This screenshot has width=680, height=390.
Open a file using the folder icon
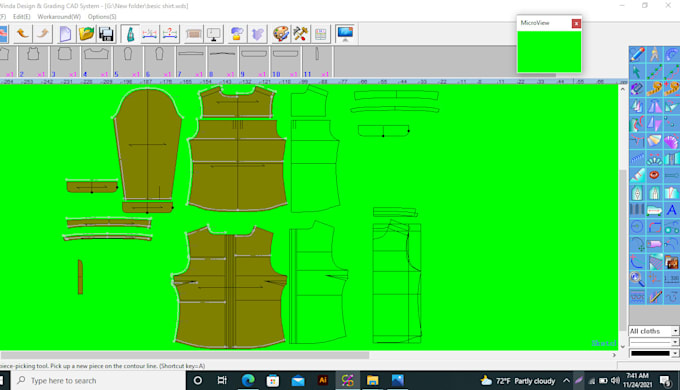(86, 34)
